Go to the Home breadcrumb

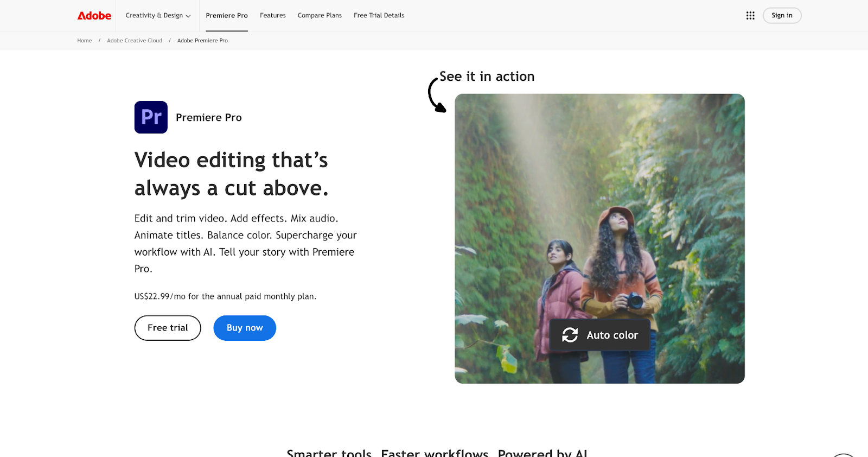[x=85, y=41]
